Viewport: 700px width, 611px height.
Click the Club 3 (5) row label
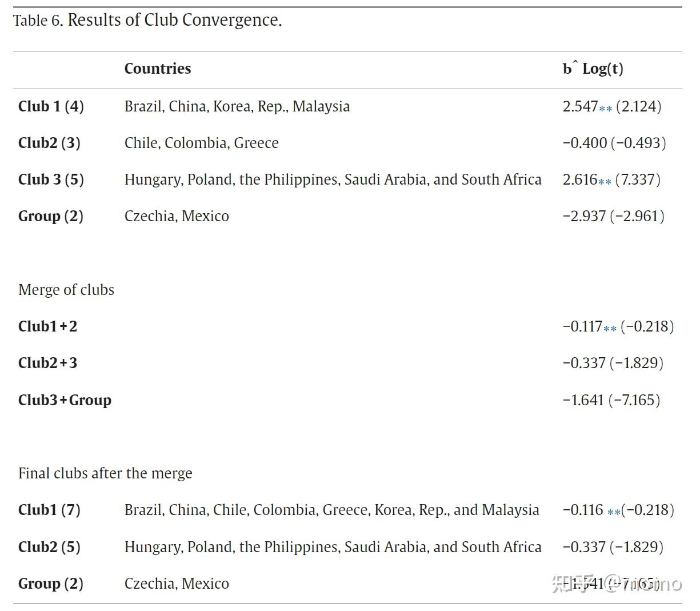click(51, 179)
